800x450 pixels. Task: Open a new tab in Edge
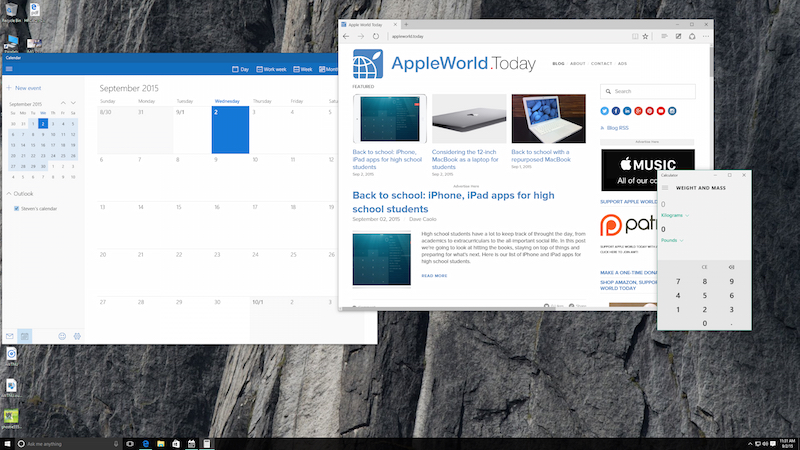coord(406,24)
